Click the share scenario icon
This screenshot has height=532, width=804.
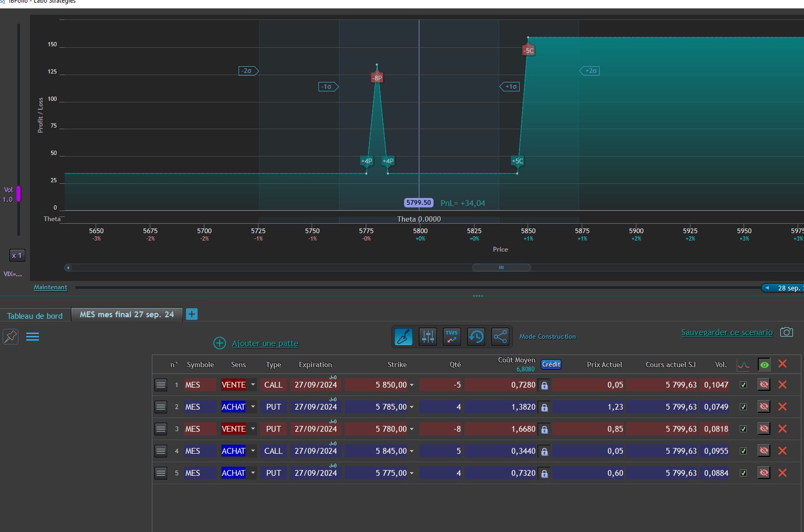tap(500, 336)
